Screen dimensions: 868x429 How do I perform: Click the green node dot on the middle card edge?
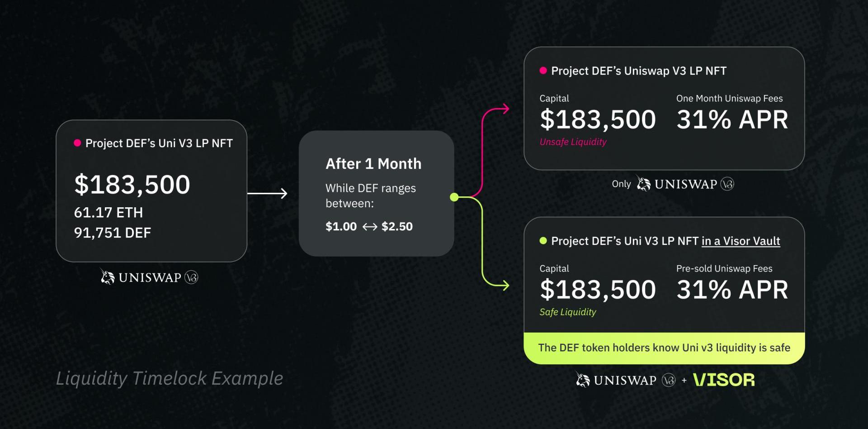(454, 197)
